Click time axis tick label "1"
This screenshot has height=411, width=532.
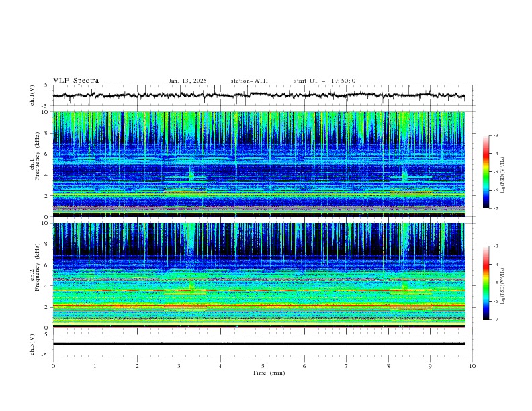95,366
